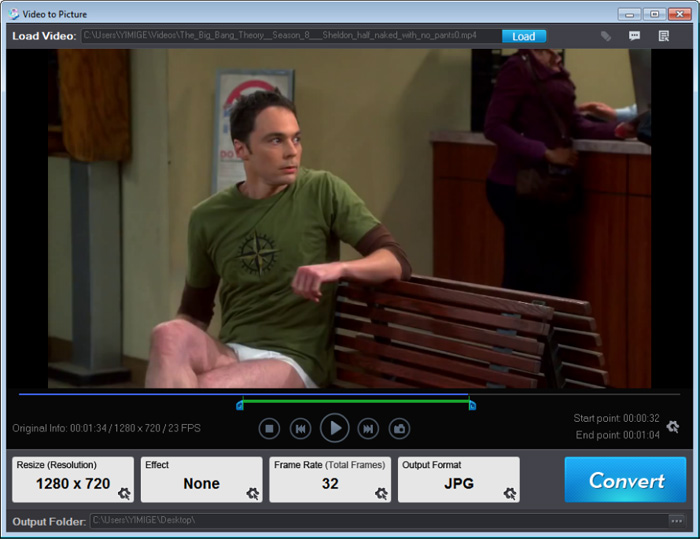Skip to next frame
This screenshot has height=539, width=700.
tap(368, 429)
